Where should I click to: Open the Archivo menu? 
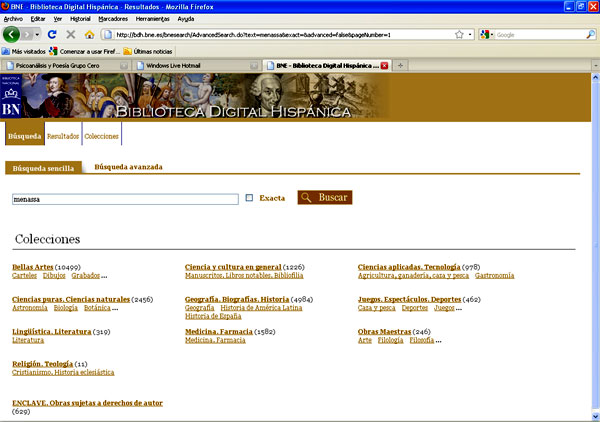pos(13,19)
